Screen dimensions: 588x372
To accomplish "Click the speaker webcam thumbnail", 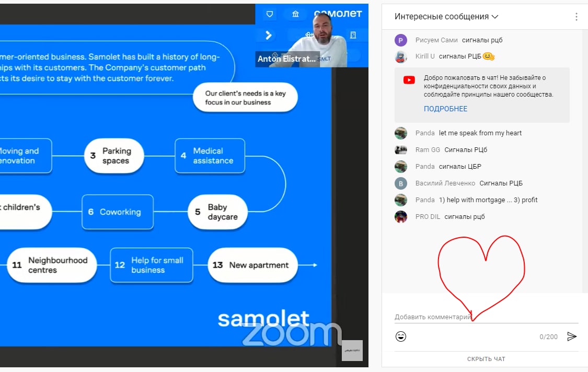I will click(312, 36).
